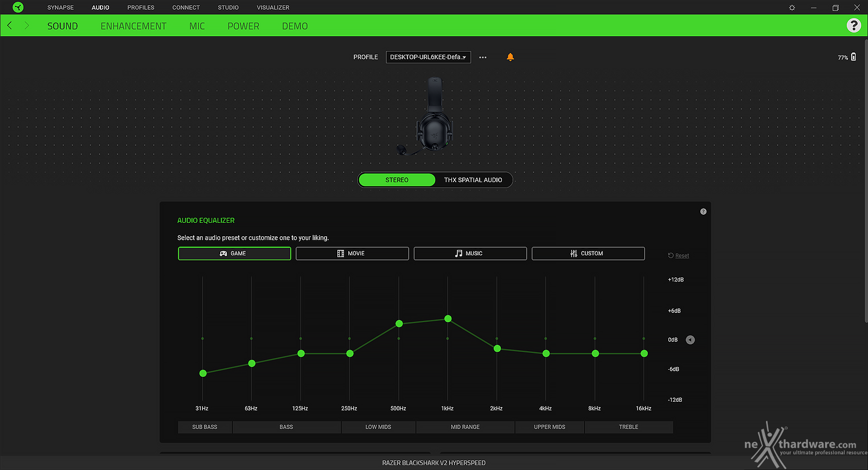The height and width of the screenshot is (470, 868).
Task: Click the 2kHz equalizer slider handle
Action: (497, 349)
